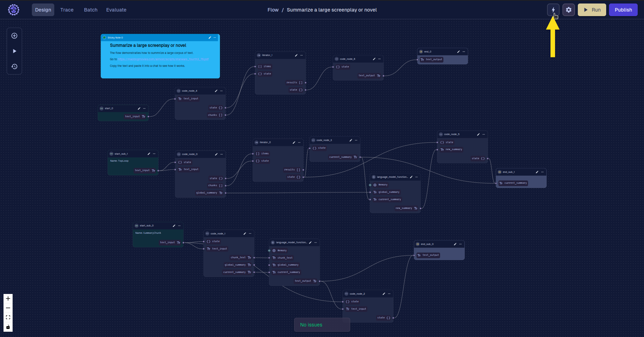
Task: Edit start_sub_0 node with pencil icon
Action: click(174, 226)
